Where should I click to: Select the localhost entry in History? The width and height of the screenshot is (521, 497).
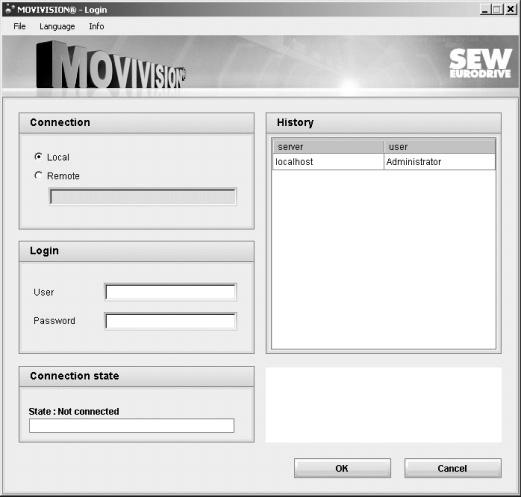(328, 162)
